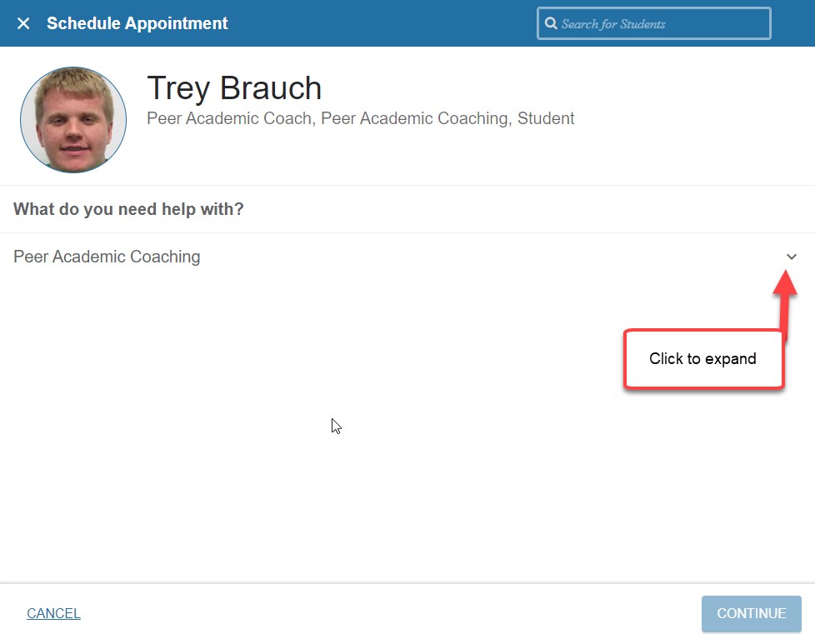Viewport: 815px width, 644px height.
Task: Click 'Peer Academic Coach' in the role subtitle
Action: click(x=229, y=118)
